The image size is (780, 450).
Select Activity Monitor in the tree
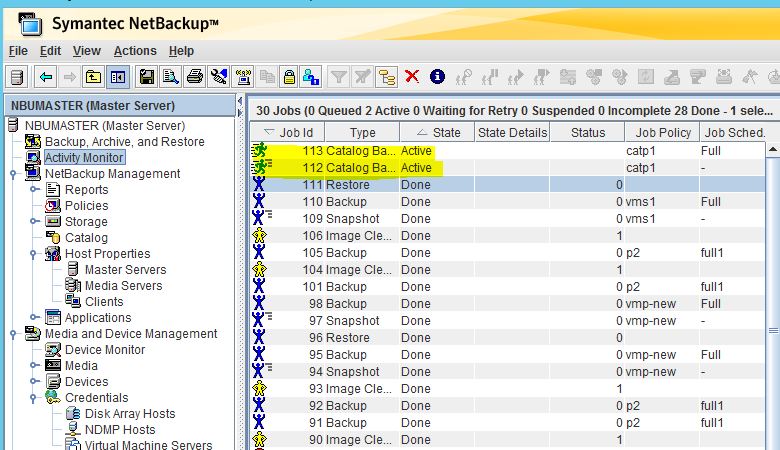(84, 158)
